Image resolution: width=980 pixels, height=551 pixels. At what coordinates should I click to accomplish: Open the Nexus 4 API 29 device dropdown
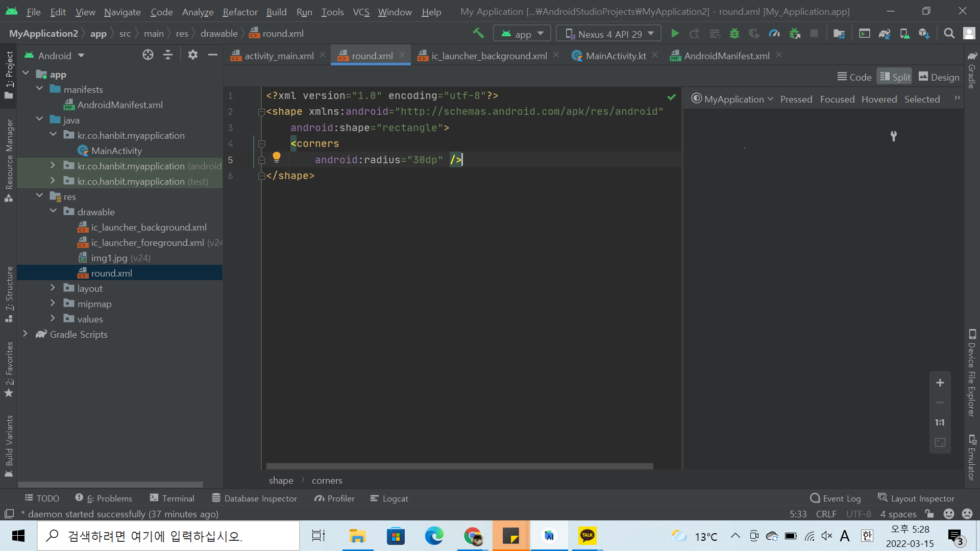(x=609, y=34)
